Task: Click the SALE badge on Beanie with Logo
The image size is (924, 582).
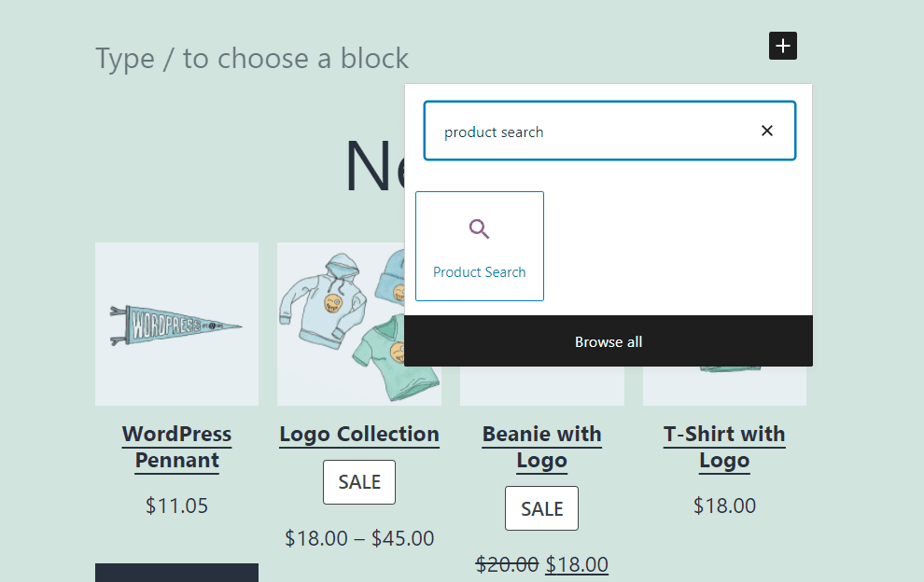Action: point(541,508)
